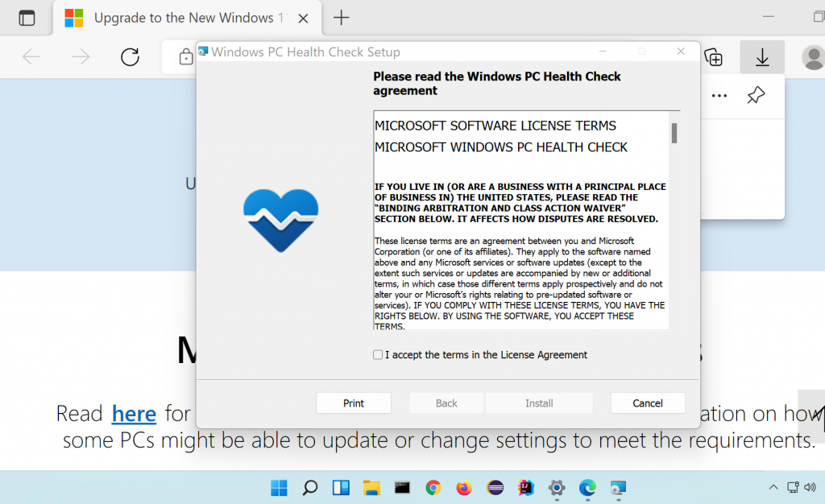
Task: Adjust volume via the speaker tray icon
Action: pos(810,487)
